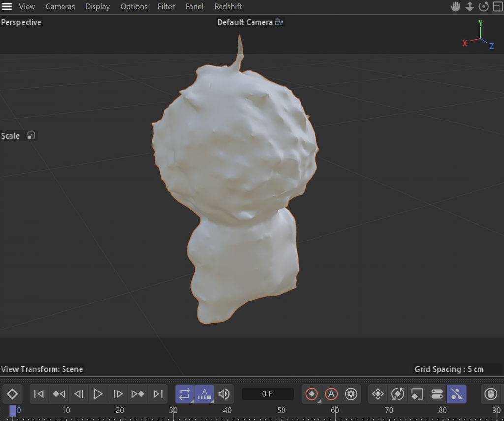
Task: Toggle the loop playback button
Action: pyautogui.click(x=185, y=394)
